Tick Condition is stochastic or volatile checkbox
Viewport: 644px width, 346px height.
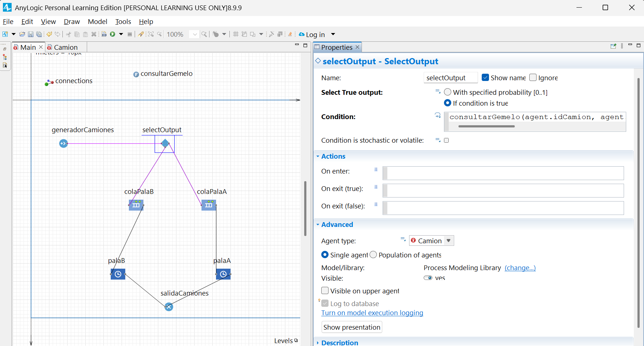click(x=447, y=140)
